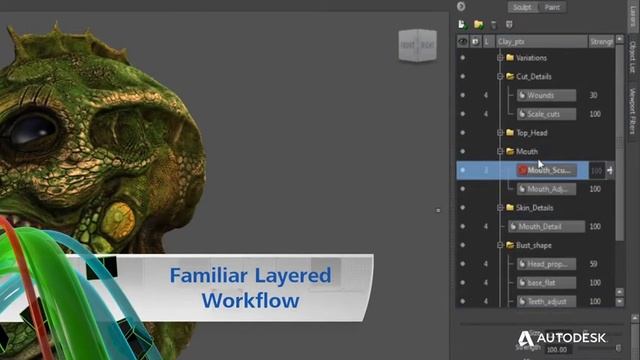This screenshot has width=640, height=360.
Task: Toggle visibility of Mouth_Detail layer
Action: point(462,227)
